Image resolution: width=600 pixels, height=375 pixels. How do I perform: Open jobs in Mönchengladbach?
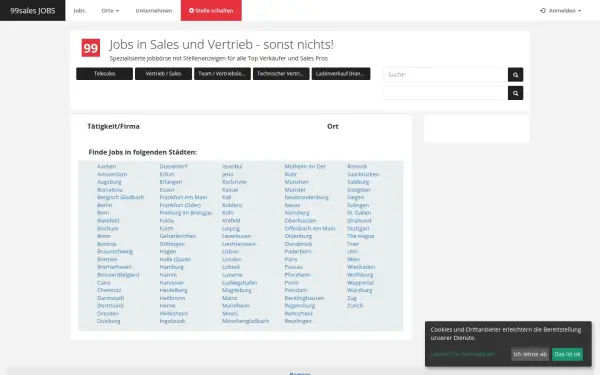coord(245,321)
